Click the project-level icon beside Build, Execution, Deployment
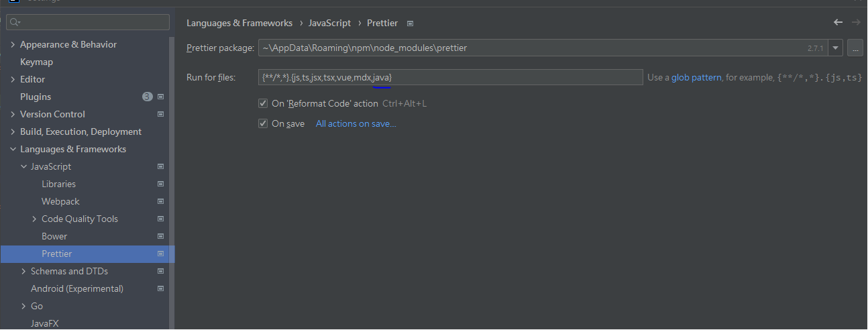The width and height of the screenshot is (868, 330). point(160,131)
